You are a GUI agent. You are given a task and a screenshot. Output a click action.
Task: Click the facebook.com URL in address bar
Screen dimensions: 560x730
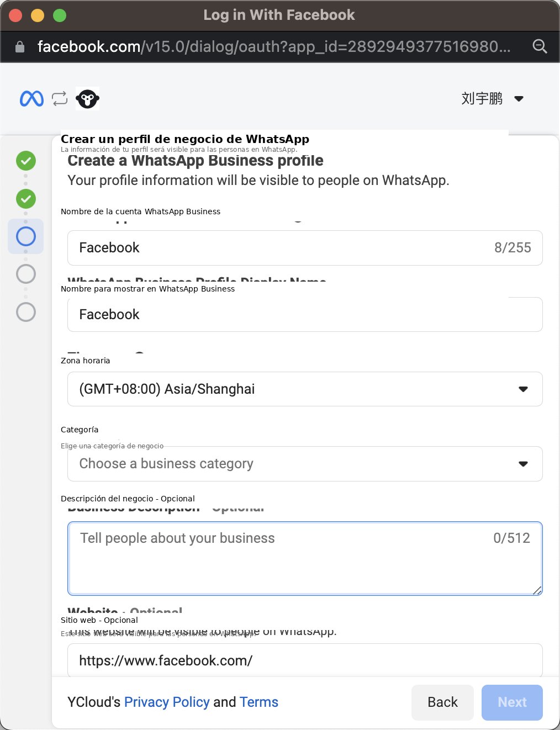point(274,46)
